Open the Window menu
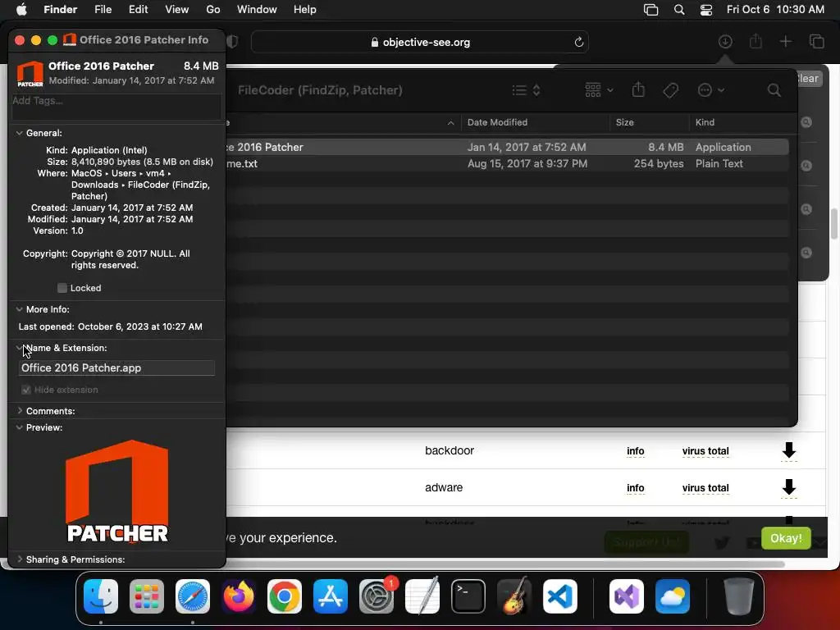This screenshot has height=630, width=840. pos(257,10)
